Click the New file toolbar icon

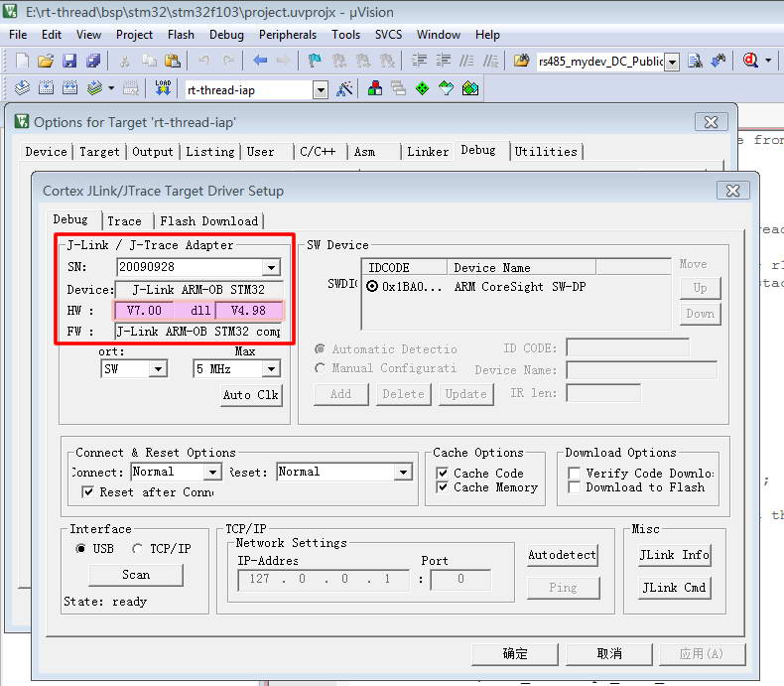(x=21, y=61)
